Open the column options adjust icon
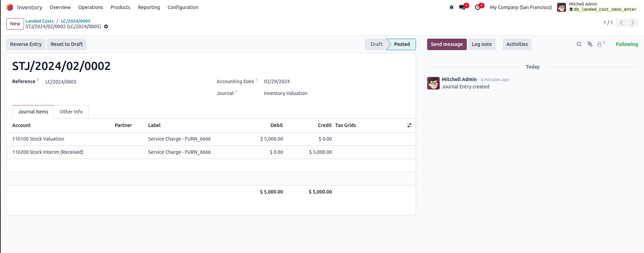 click(x=409, y=125)
